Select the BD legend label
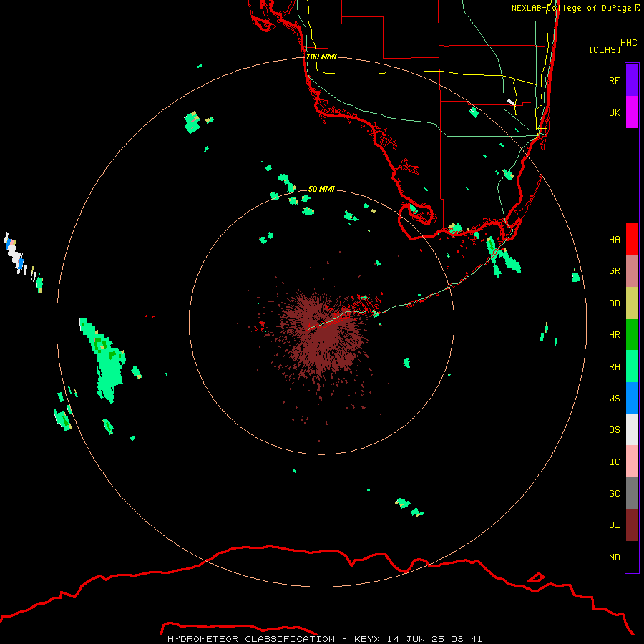 pos(614,303)
